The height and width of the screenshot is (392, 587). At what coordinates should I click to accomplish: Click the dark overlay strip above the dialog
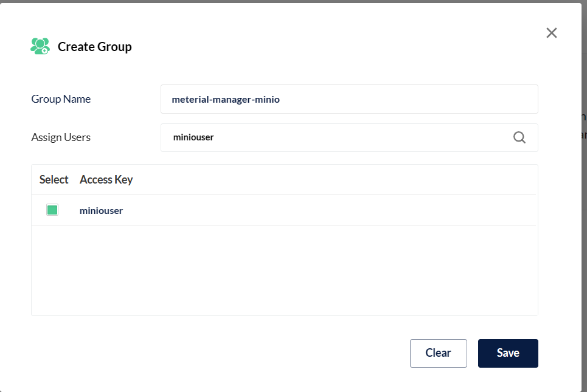click(x=292, y=1)
